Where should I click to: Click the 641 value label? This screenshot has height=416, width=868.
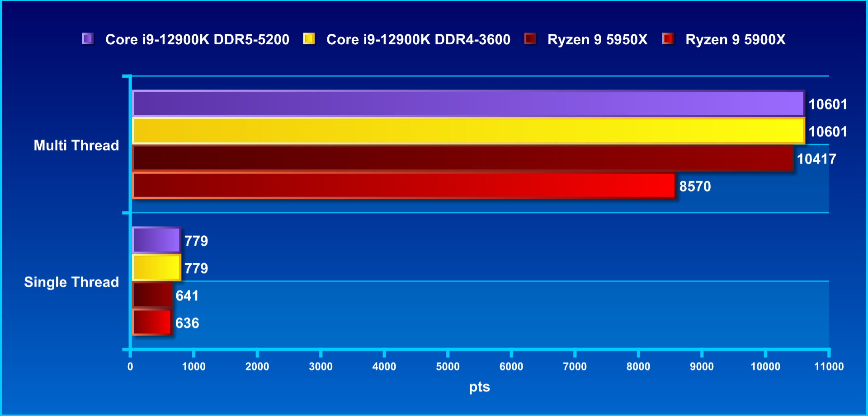click(x=187, y=296)
